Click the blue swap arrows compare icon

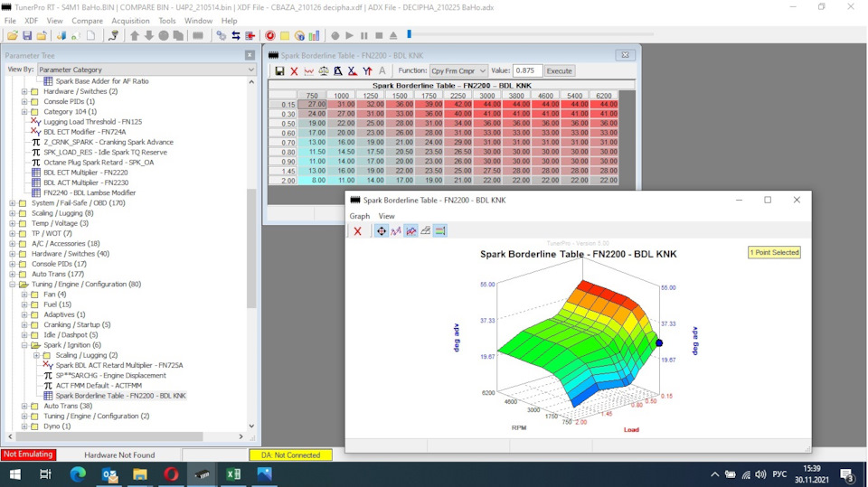[236, 35]
